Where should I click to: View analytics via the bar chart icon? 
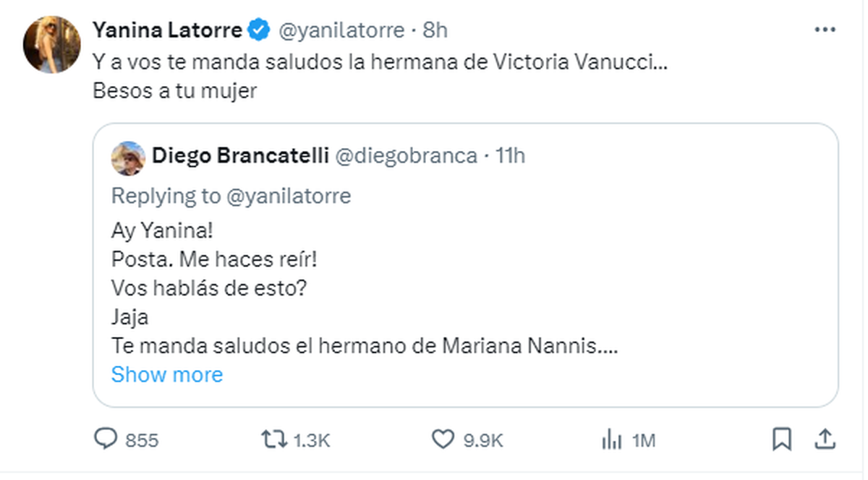(x=612, y=440)
